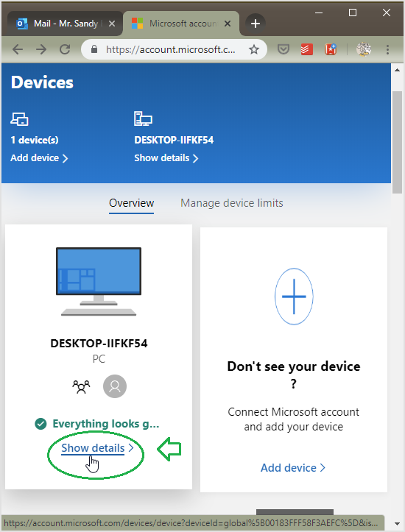Click the circled plus add device icon
405x532 pixels.
tap(294, 297)
